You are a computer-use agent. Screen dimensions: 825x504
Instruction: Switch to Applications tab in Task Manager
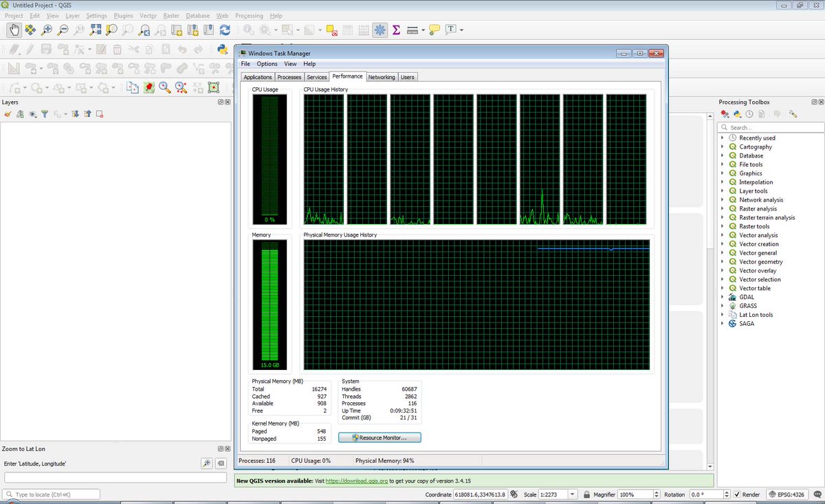258,77
